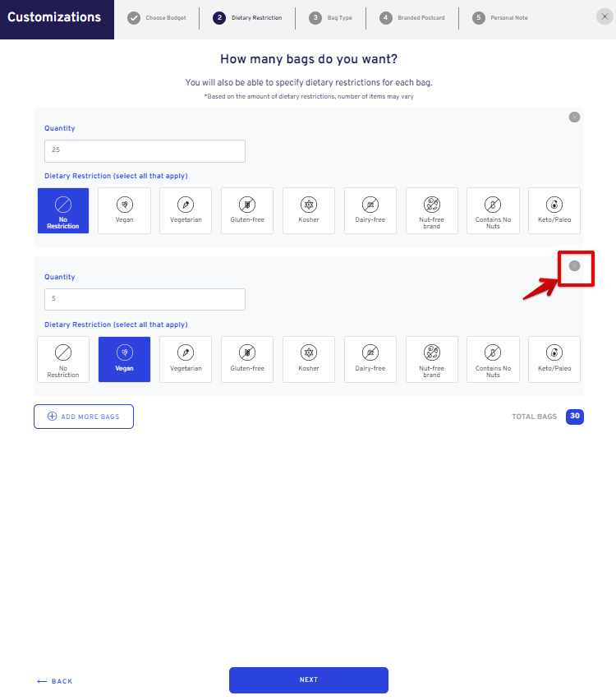Choose Kosher for the 25-quantity bags
The height and width of the screenshot is (700, 616).
(309, 210)
